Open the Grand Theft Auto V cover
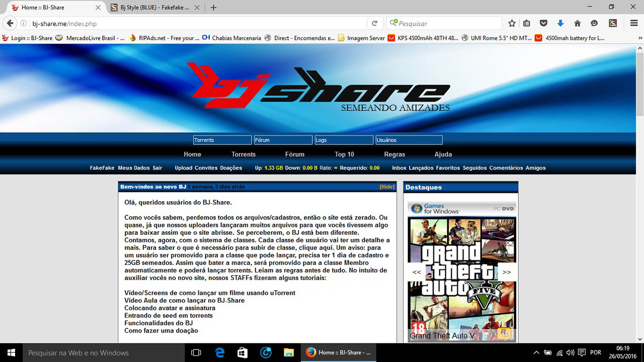644x362 pixels. [461, 272]
